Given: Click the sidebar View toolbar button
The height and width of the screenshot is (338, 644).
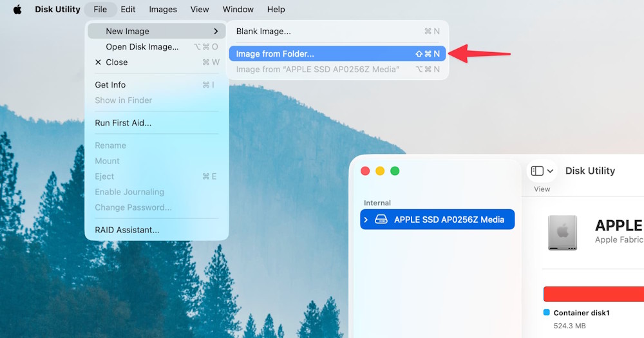Looking at the screenshot, I should click(x=542, y=171).
